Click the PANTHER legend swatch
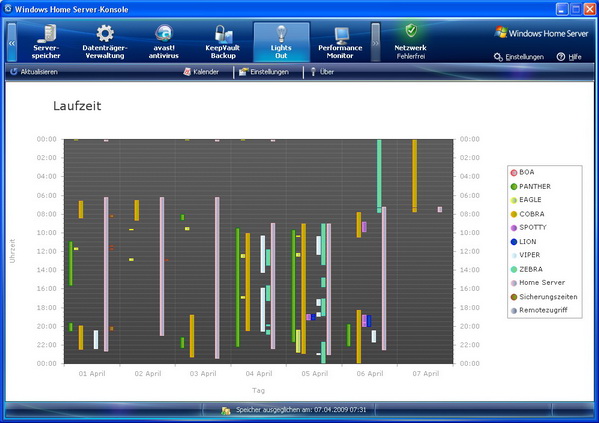 pos(514,187)
